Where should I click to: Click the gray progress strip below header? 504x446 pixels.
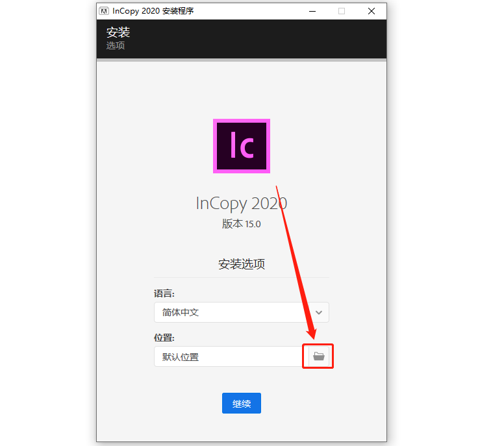point(242,60)
